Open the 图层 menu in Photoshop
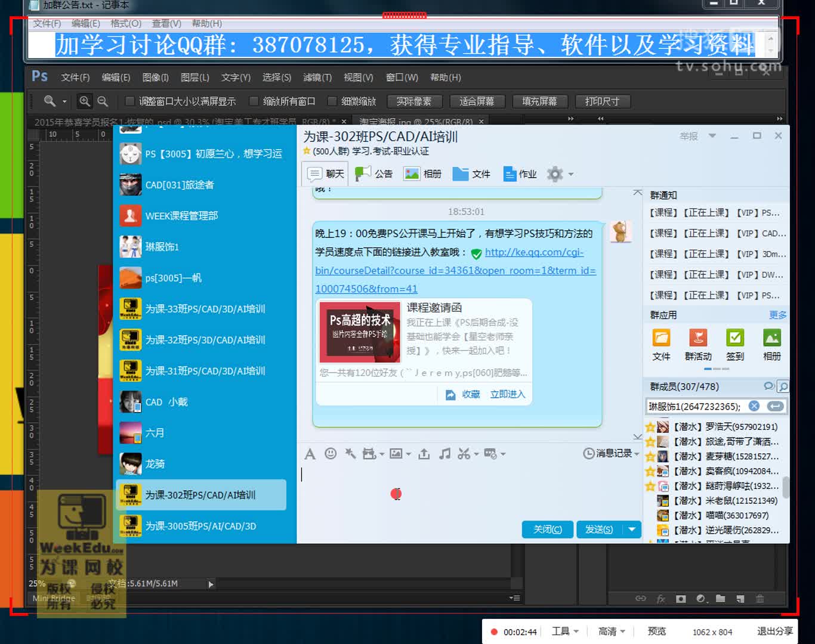Image resolution: width=815 pixels, height=644 pixels. point(195,78)
